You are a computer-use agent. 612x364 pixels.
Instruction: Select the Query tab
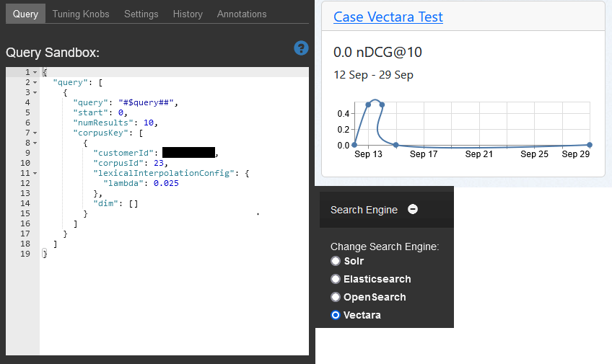pyautogui.click(x=25, y=14)
